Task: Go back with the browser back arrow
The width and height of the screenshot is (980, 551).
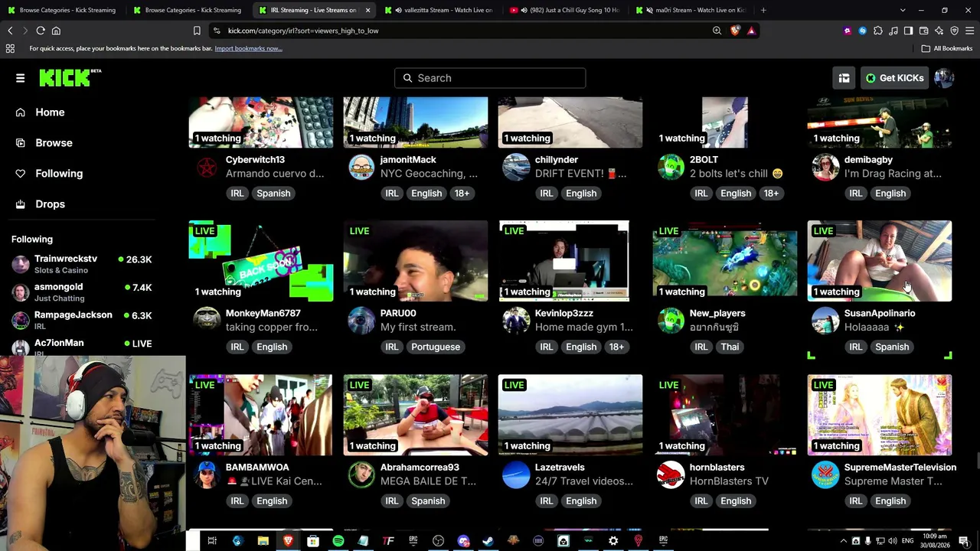Action: point(10,31)
